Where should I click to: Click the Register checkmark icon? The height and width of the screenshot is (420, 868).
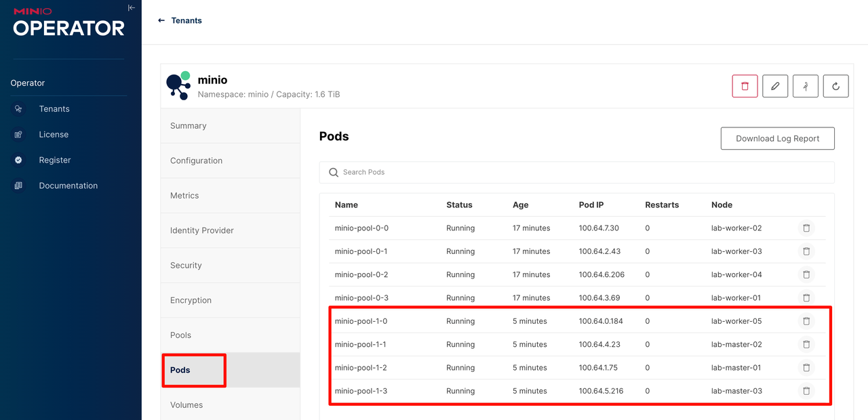18,160
